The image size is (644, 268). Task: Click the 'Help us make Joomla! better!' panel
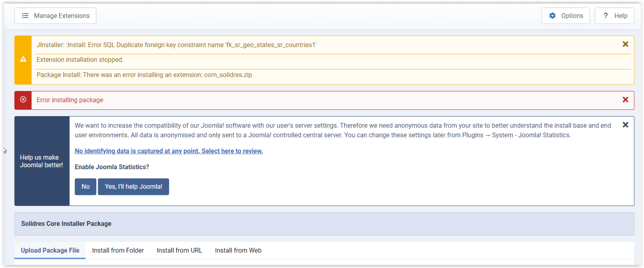click(41, 161)
